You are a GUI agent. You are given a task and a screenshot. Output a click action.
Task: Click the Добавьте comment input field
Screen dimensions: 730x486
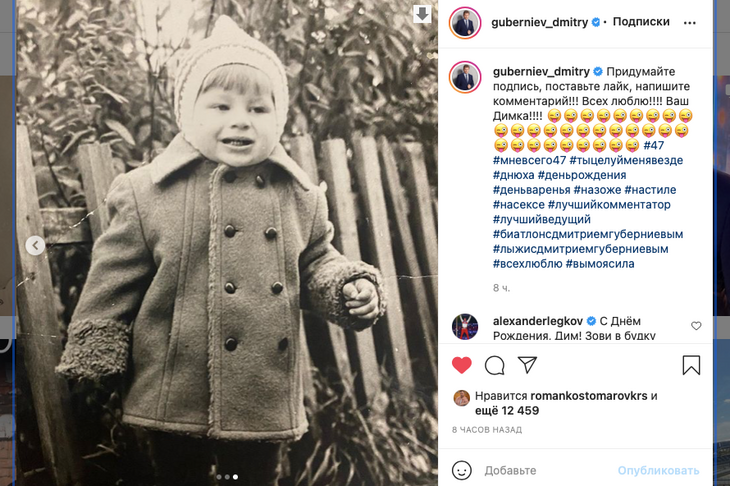[x=547, y=471]
